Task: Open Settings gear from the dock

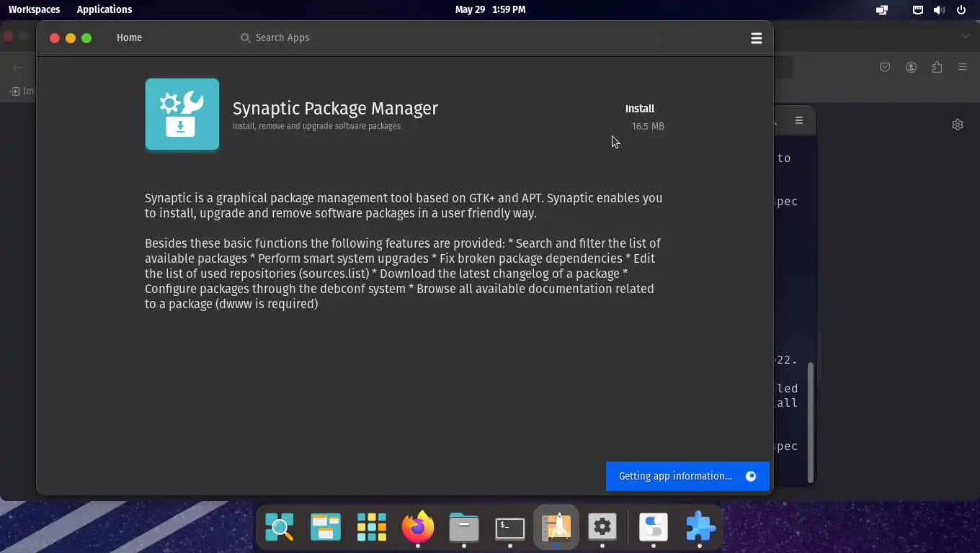Action: click(x=602, y=527)
